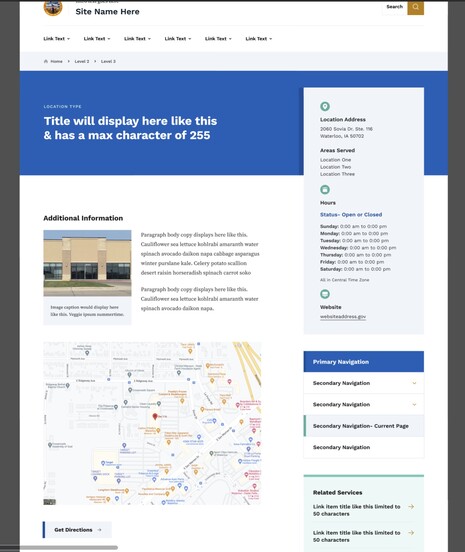Go to Level 2 breadcrumb link
Screen dimensions: 465x552
point(82,61)
